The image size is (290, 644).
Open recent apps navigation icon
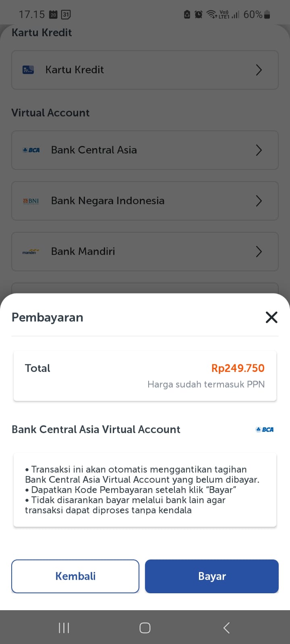64,627
